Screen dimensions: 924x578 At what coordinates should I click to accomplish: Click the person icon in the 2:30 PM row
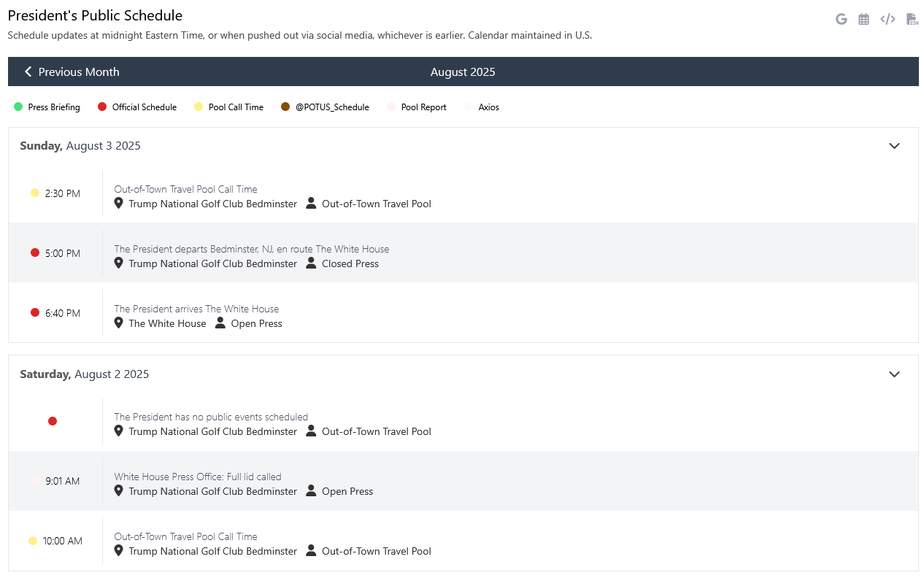[311, 203]
